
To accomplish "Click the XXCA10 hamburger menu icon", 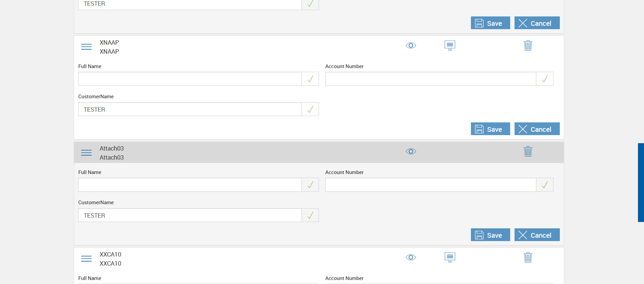I will point(86,259).
